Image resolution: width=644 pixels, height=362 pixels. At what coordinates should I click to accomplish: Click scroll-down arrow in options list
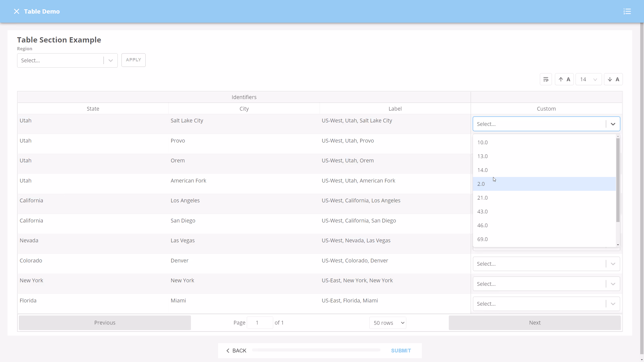click(x=618, y=245)
